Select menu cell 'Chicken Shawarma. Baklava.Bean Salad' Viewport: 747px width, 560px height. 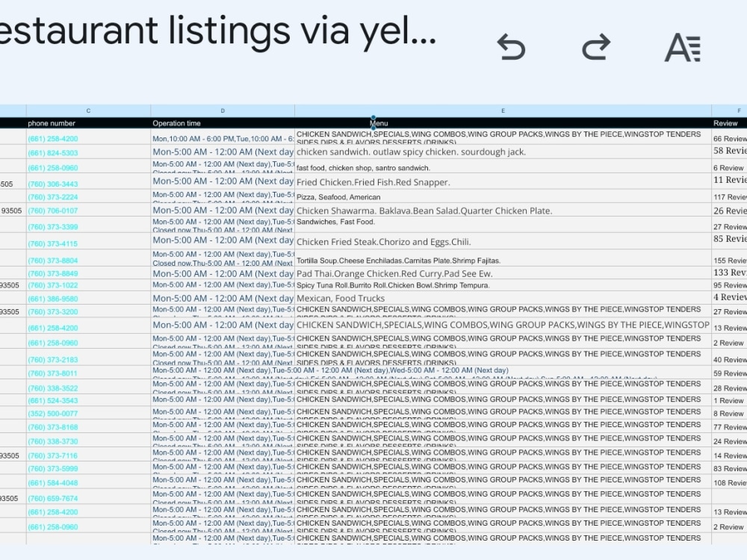click(503, 210)
